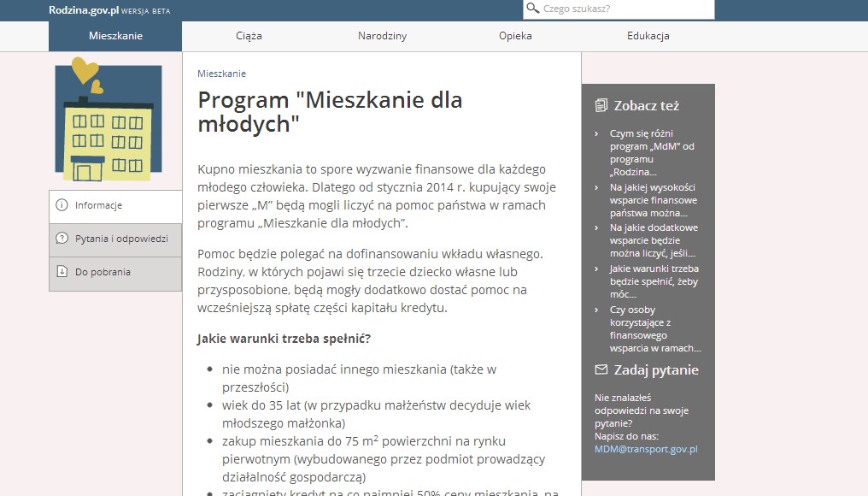Open the MDM@transport.gov.pl email link
Viewport: 868px width, 496px height.
point(646,448)
